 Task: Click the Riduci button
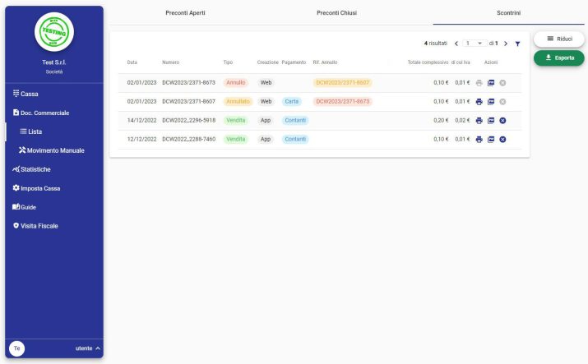[559, 39]
